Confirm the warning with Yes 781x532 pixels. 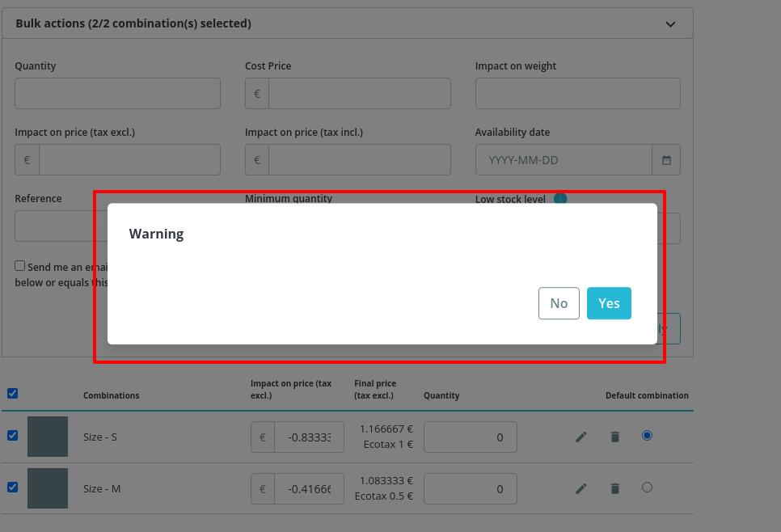(x=609, y=302)
